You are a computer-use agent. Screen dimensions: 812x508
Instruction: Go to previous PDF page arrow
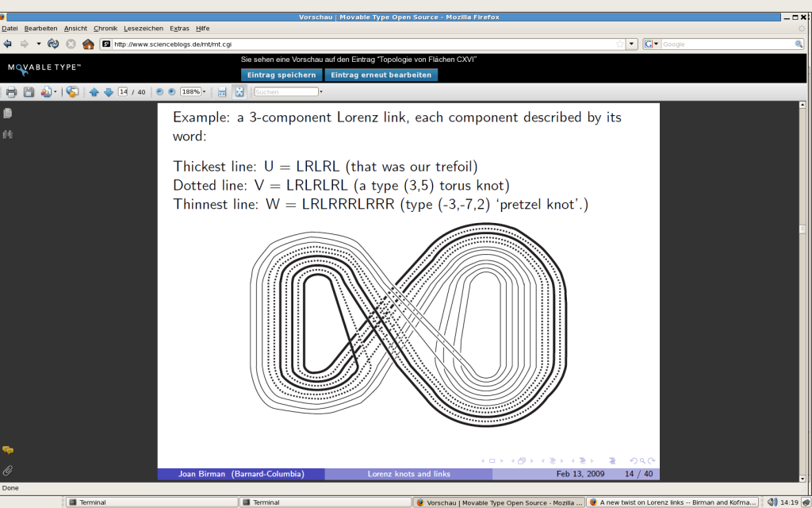[94, 92]
